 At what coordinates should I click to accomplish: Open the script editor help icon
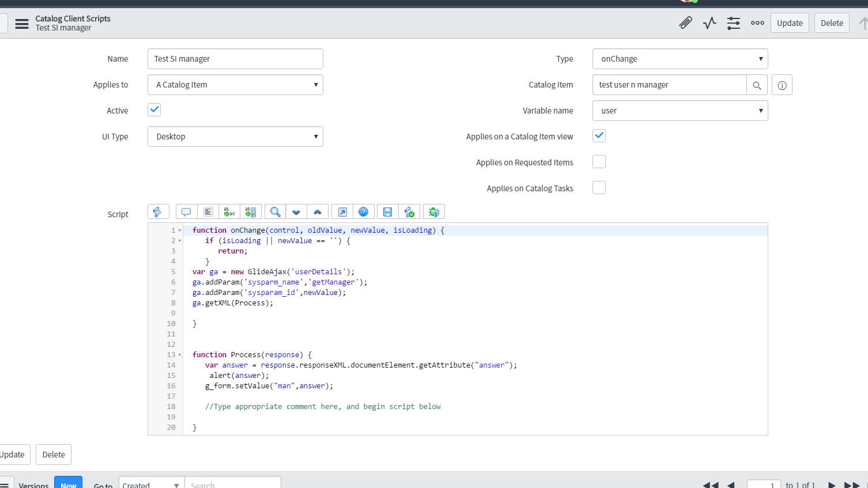click(364, 212)
